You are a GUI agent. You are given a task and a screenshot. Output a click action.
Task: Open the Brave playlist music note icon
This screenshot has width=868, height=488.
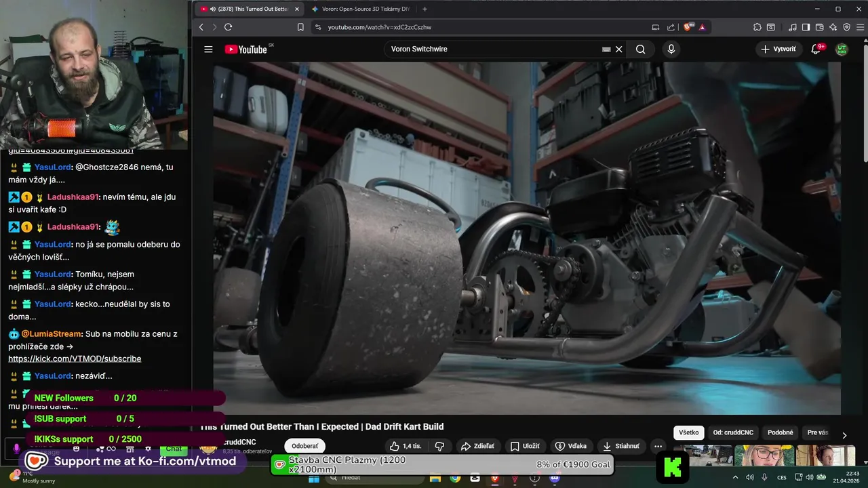pyautogui.click(x=793, y=27)
